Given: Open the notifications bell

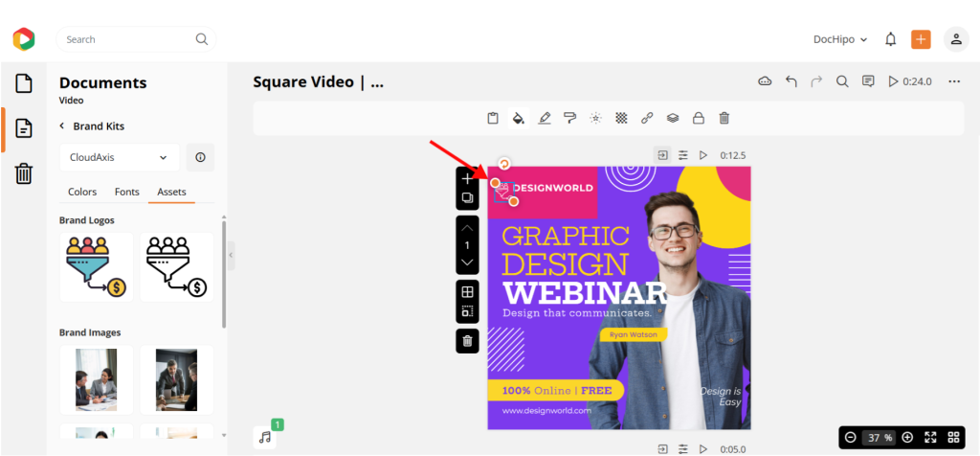Looking at the screenshot, I should [891, 39].
